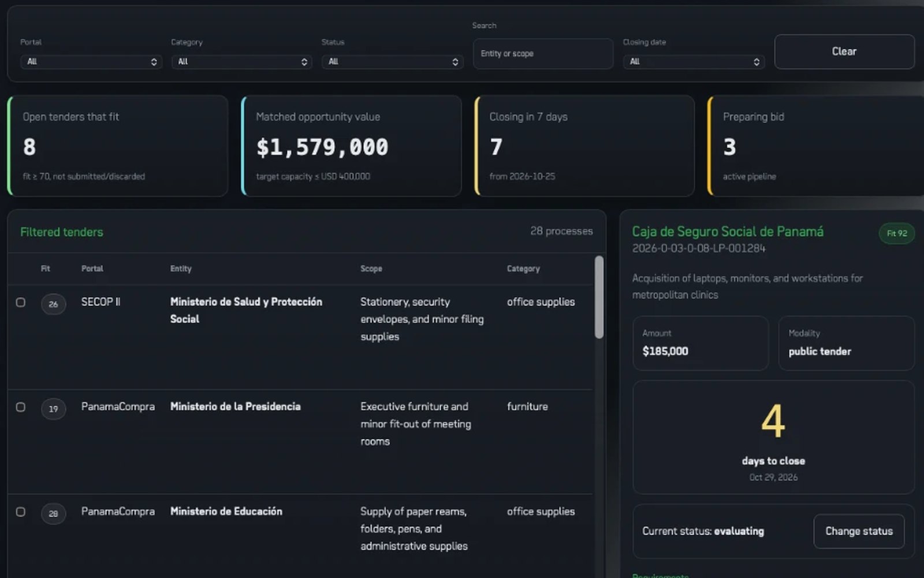Check the Ministerio de la Presidencia checkbox
The height and width of the screenshot is (578, 924).
(x=21, y=407)
